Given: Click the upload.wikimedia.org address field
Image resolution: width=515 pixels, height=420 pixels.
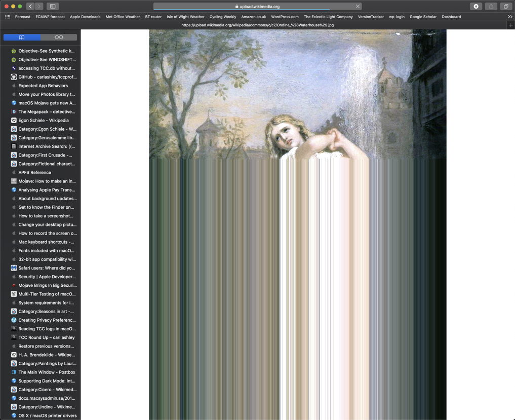Looking at the screenshot, I should pos(257,6).
